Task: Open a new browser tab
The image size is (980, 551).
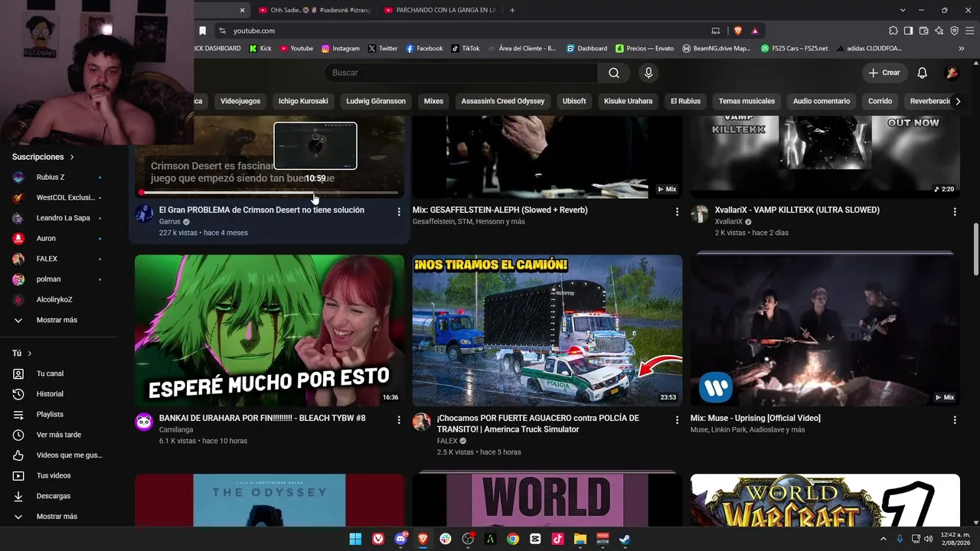Action: pyautogui.click(x=512, y=10)
